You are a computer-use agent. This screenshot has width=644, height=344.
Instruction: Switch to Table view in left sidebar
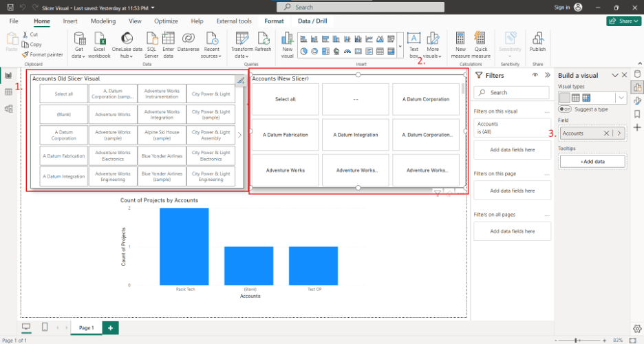point(9,92)
